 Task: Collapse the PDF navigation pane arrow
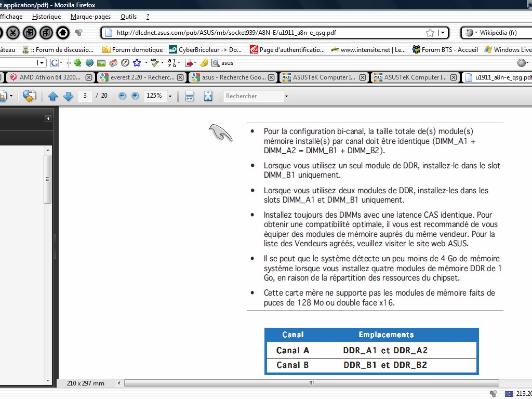coord(48,119)
